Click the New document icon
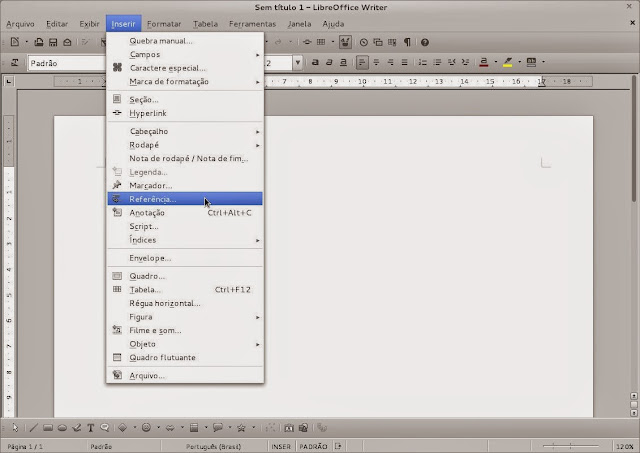Viewport: 640px width, 453px height. (15, 42)
